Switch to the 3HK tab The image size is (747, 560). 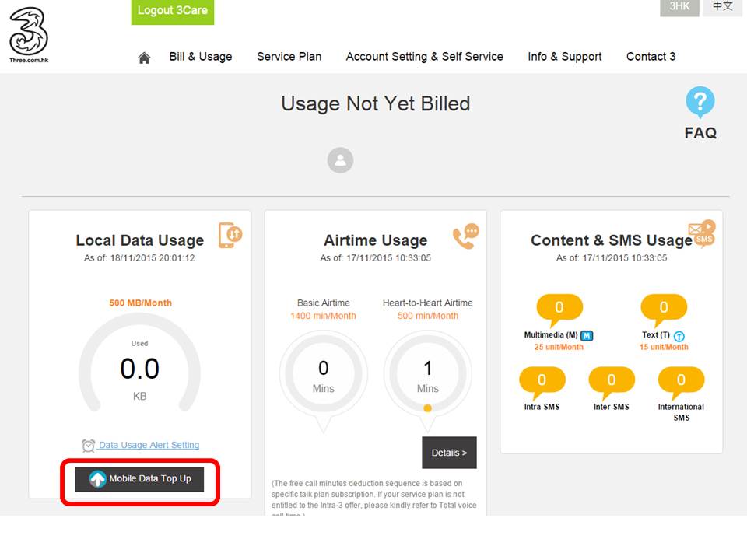click(x=679, y=7)
